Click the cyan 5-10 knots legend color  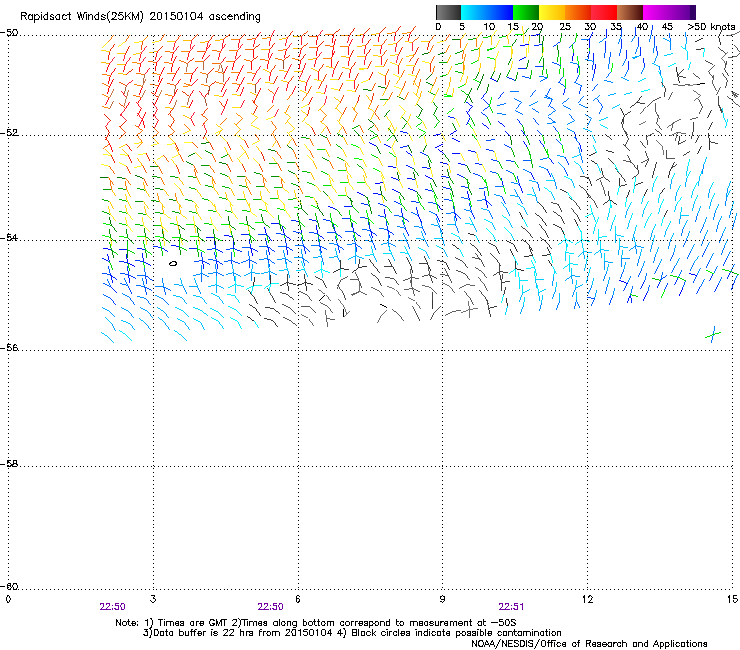[474, 12]
